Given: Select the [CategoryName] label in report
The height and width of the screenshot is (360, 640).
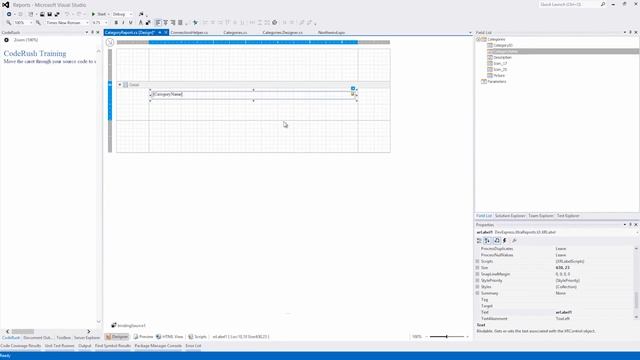Looking at the screenshot, I should [253, 95].
